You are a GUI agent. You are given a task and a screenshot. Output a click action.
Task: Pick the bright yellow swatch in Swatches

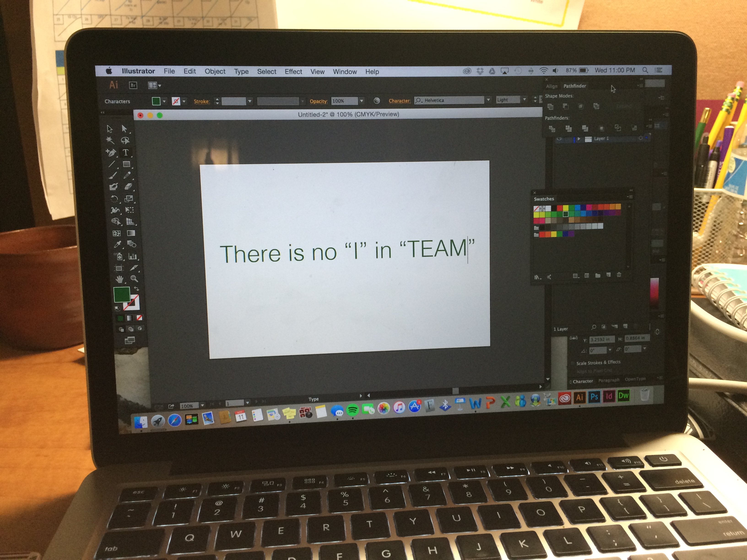[565, 208]
